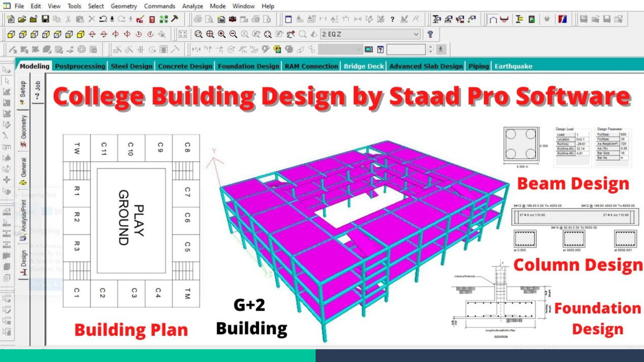Image resolution: width=644 pixels, height=362 pixels.
Task: Switch to the Postprocessing tab
Action: pos(80,66)
